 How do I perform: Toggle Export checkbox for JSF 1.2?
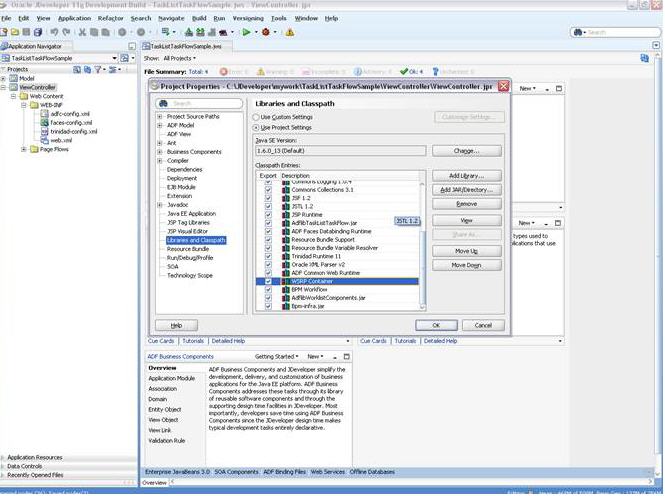(268, 198)
